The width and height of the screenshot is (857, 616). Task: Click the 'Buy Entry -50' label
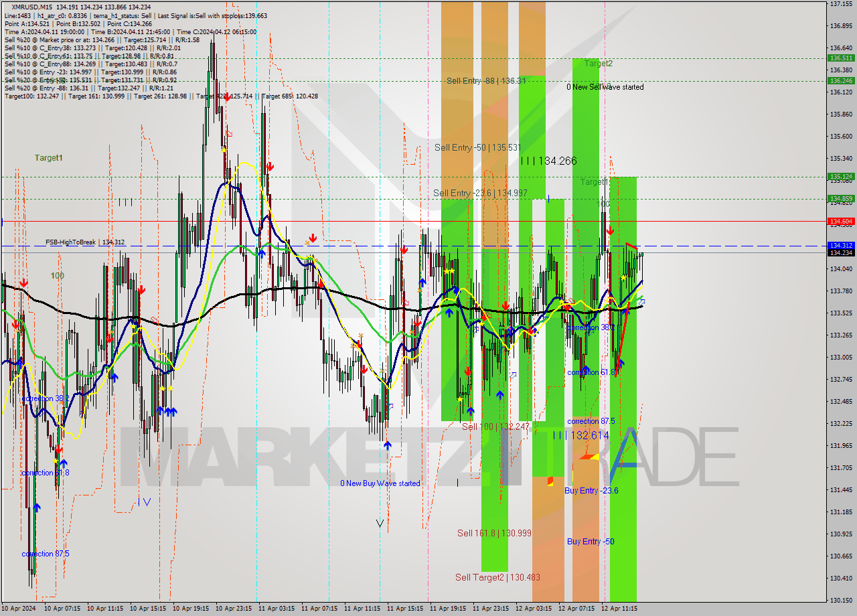tap(591, 541)
